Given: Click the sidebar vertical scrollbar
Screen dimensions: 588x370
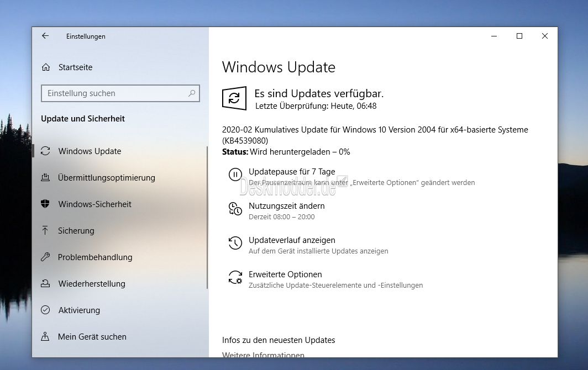Looking at the screenshot, I should [x=207, y=218].
